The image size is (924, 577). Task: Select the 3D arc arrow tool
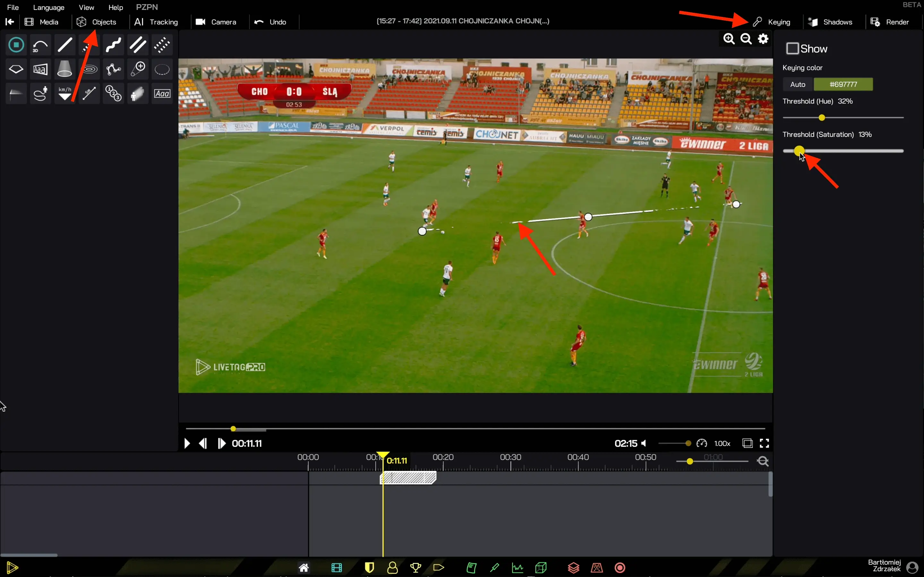tap(40, 45)
